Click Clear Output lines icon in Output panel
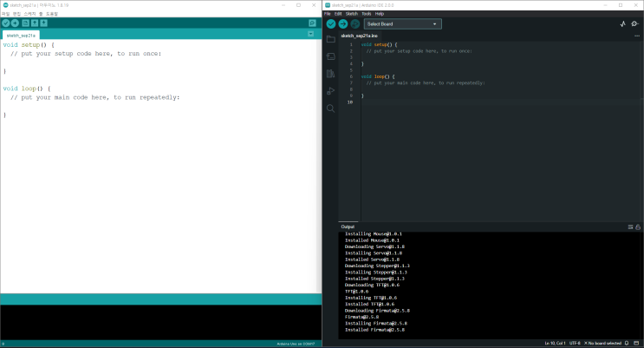644x348 pixels. coord(630,227)
